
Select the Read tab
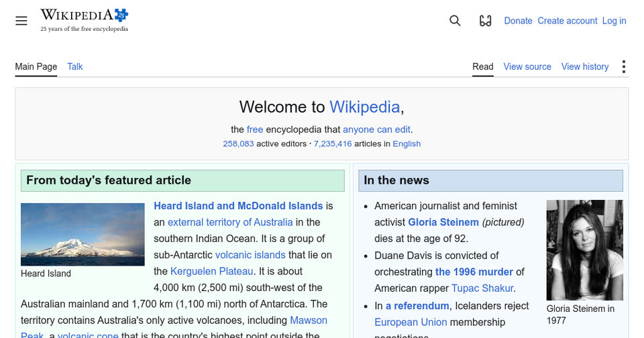[482, 66]
